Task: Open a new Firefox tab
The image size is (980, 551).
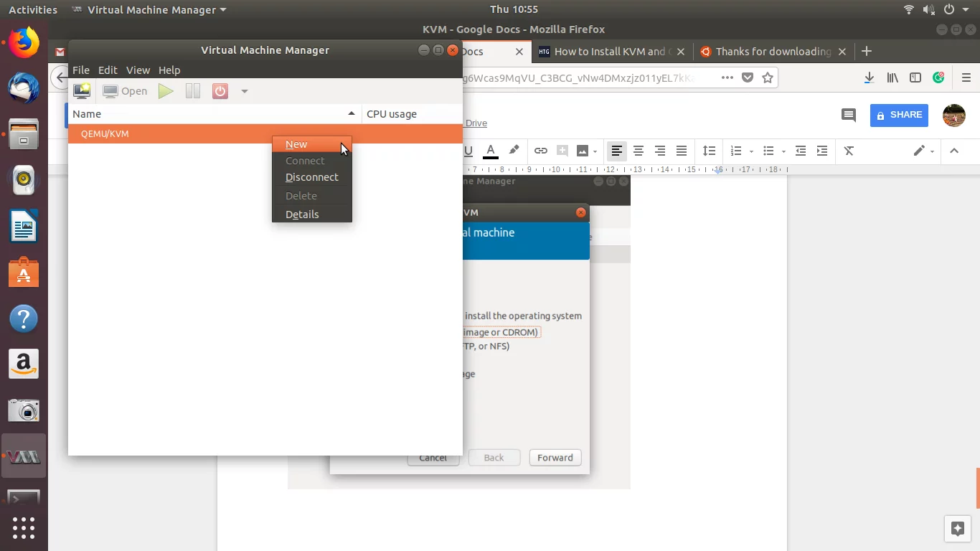Action: [x=867, y=51]
